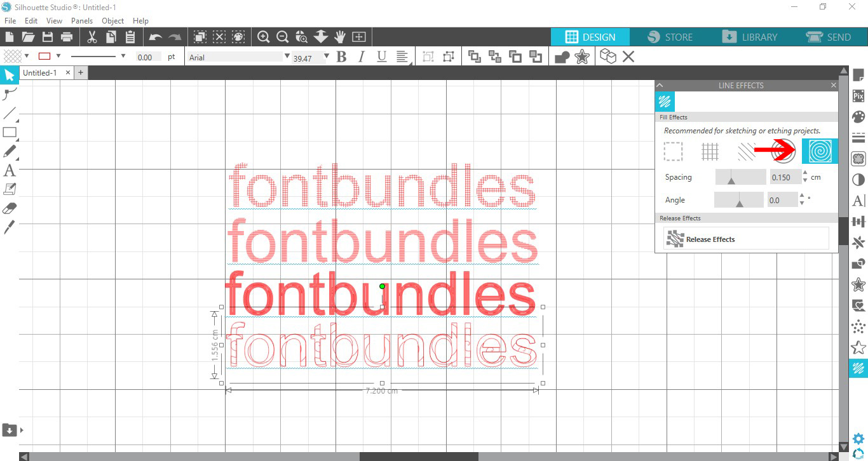Select the Rectangle shape tool
The height and width of the screenshot is (461, 868).
pos(10,133)
